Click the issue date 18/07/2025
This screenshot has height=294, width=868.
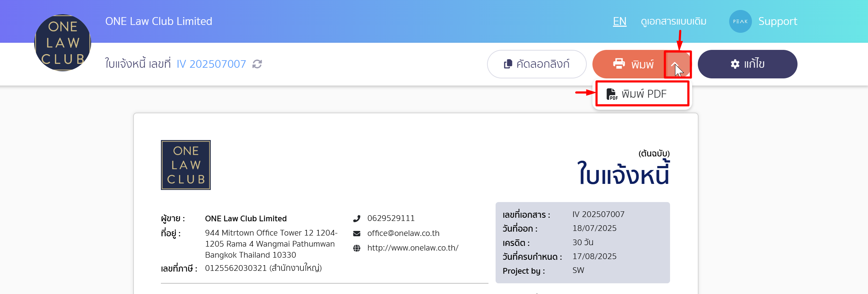595,228
